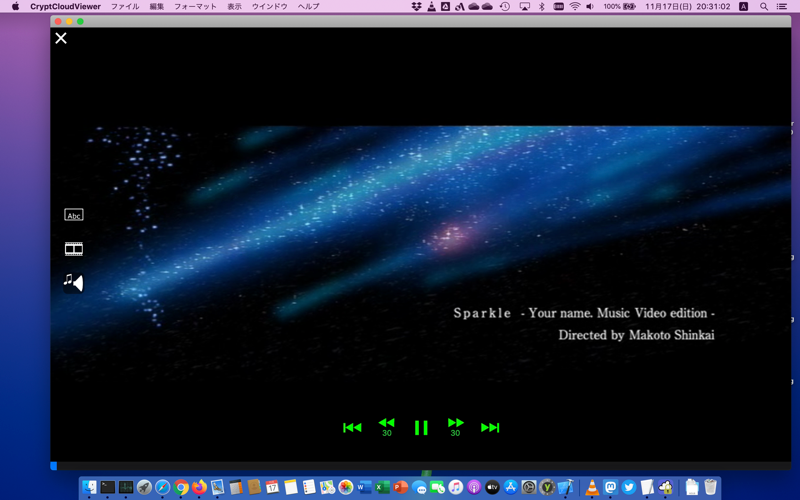Click the Wi-Fi status icon
Screen dimensions: 800x500
coord(574,7)
